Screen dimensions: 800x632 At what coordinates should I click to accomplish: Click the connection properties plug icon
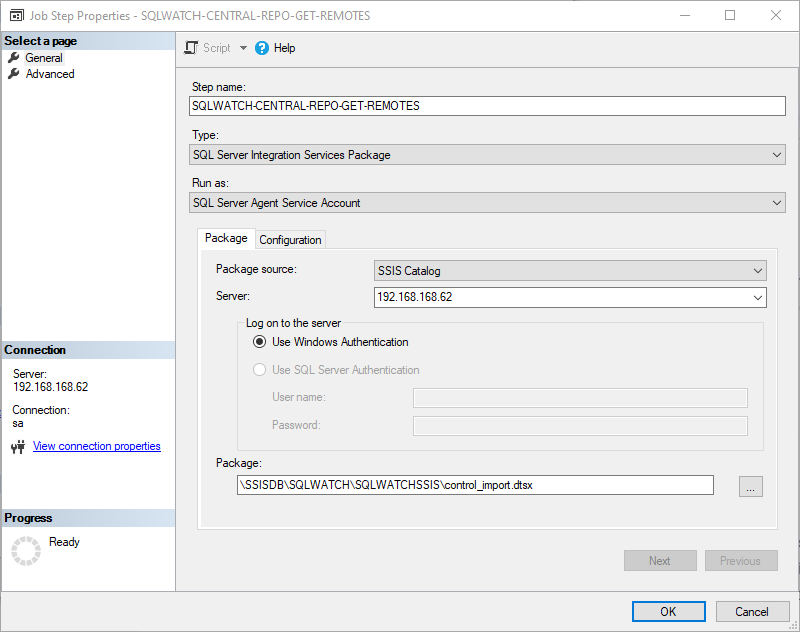coord(18,447)
